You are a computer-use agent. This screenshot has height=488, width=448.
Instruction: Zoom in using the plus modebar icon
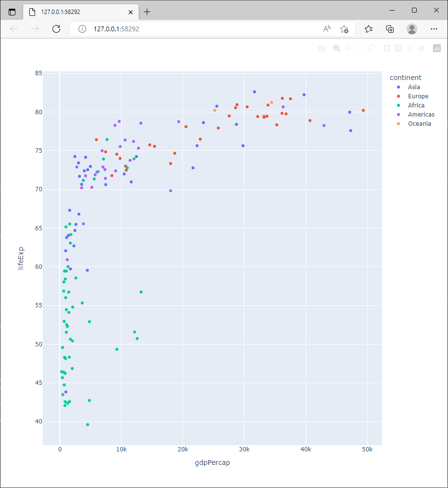coord(387,48)
